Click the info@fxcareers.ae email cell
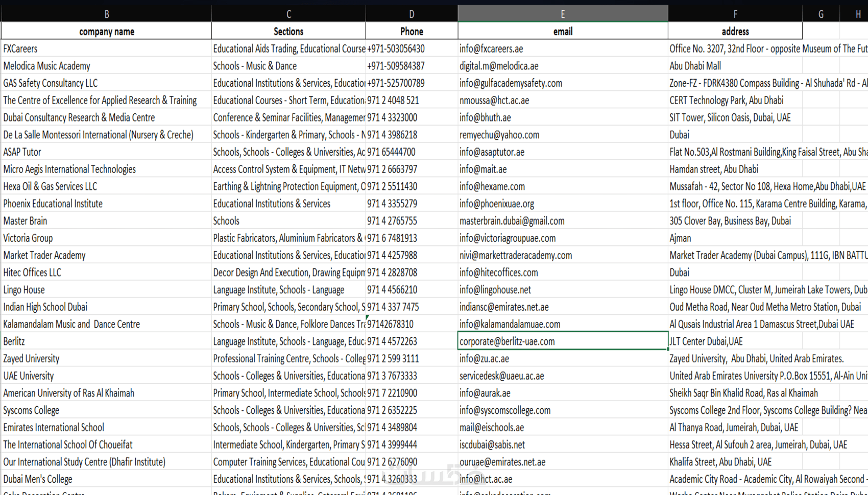 click(563, 48)
